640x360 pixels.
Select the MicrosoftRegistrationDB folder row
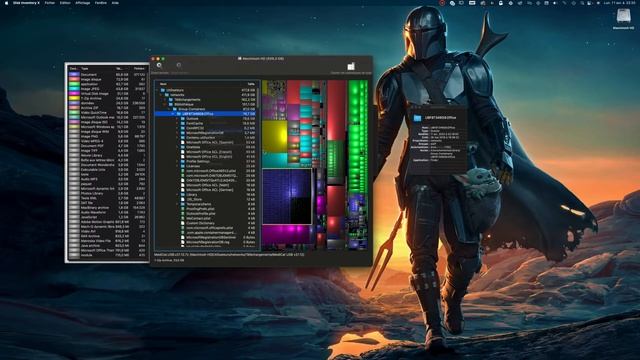(x=206, y=133)
